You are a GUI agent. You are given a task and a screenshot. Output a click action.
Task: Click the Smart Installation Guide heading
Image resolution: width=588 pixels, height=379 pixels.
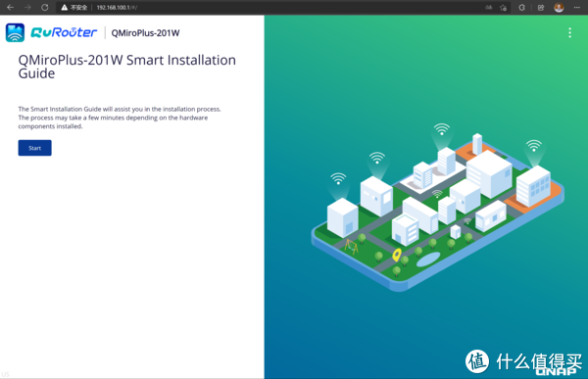(x=126, y=67)
